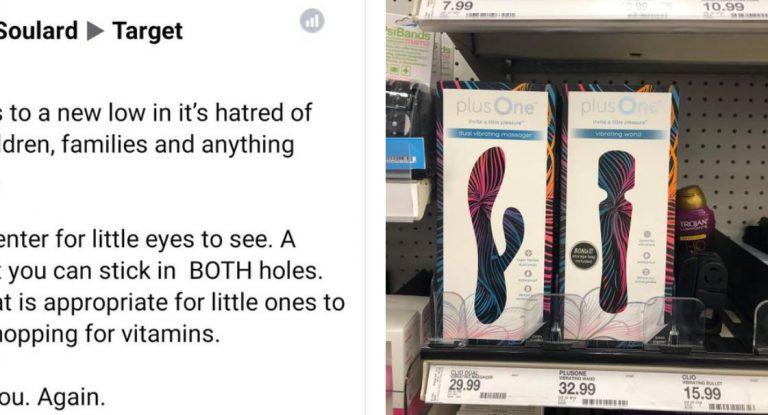Click the text "hopping for vitamins."
This screenshot has width=768, height=415.
click(110, 334)
